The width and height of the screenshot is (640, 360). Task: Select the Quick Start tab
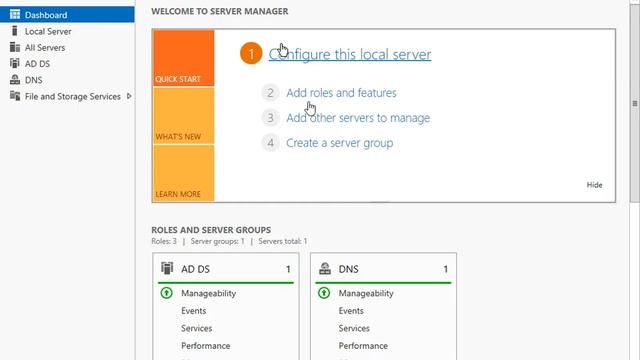(x=184, y=58)
